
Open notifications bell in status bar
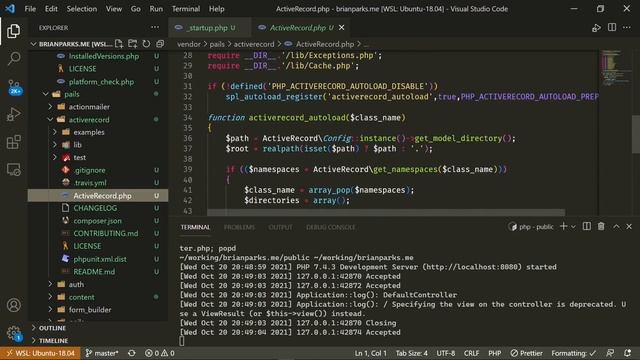627,353
